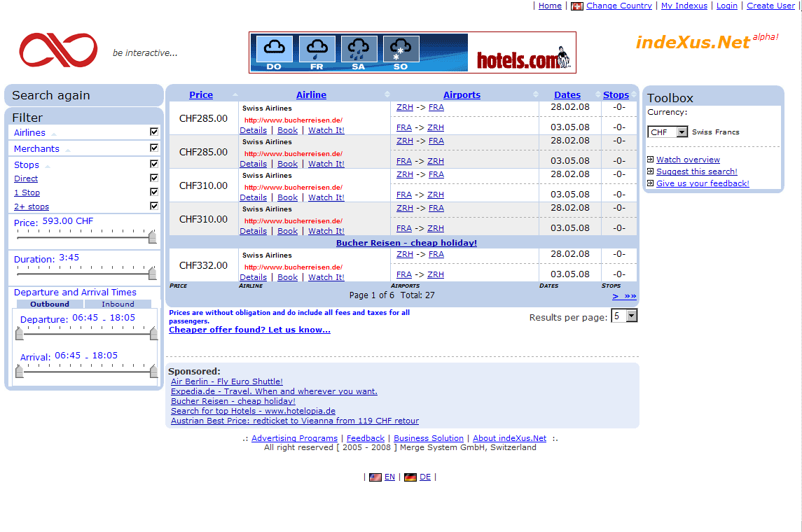Click Cheaper offer found? Let us know link
Image resolution: width=802 pixels, height=532 pixels.
pyautogui.click(x=249, y=330)
